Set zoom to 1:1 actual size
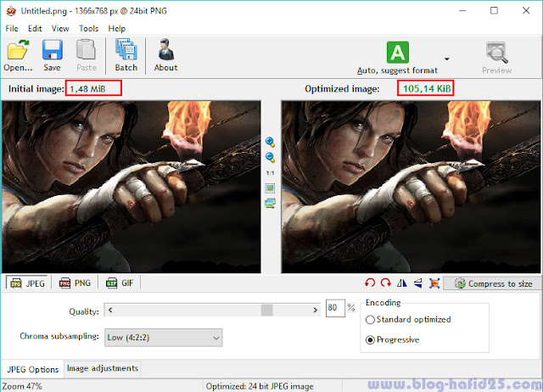 tap(270, 173)
